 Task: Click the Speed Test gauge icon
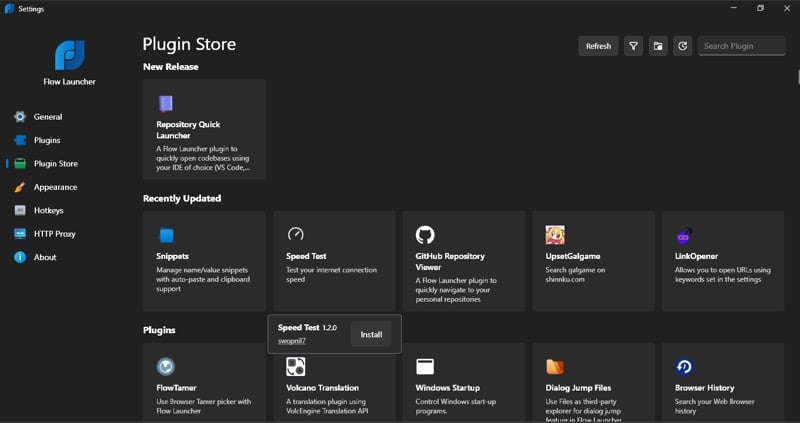coord(296,234)
